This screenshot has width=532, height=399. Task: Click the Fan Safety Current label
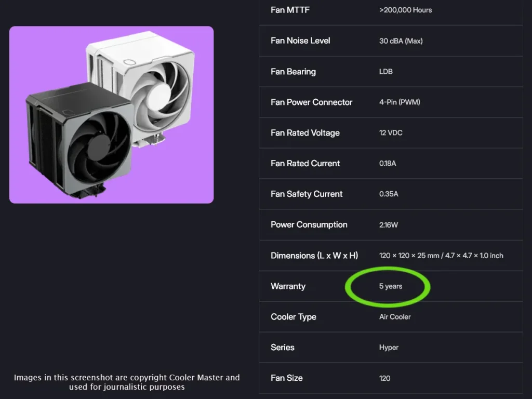click(307, 194)
